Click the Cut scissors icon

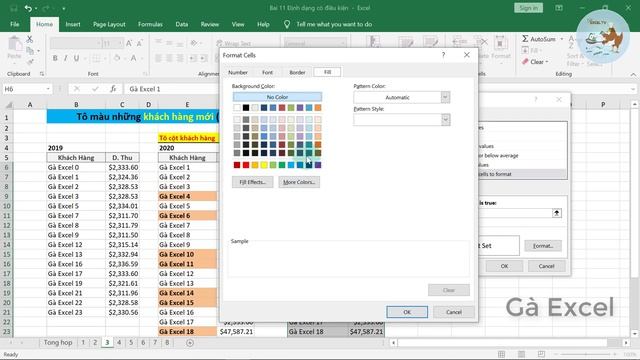[x=29, y=39]
